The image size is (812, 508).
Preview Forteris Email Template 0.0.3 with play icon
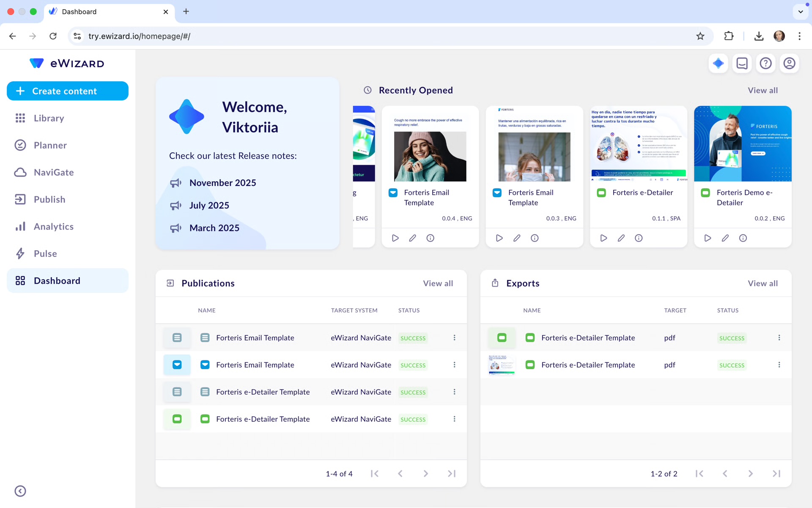pos(499,238)
